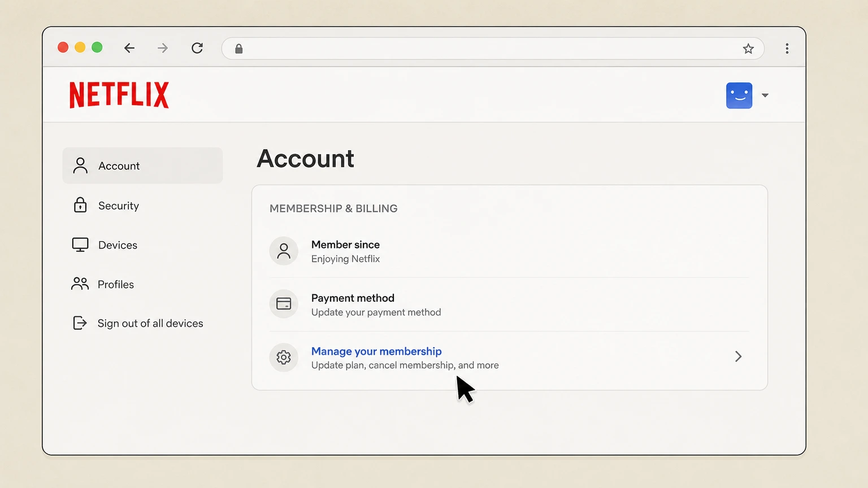Screen dimensions: 868x488
Task: Click 'Update plan, cancel membership, and more' text
Action: pyautogui.click(x=405, y=365)
